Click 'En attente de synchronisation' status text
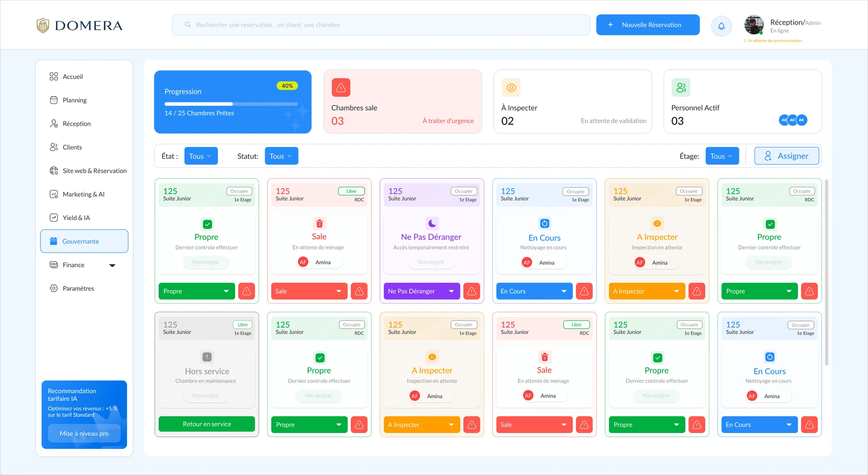Screen dimensions: 868x475 (x=775, y=41)
